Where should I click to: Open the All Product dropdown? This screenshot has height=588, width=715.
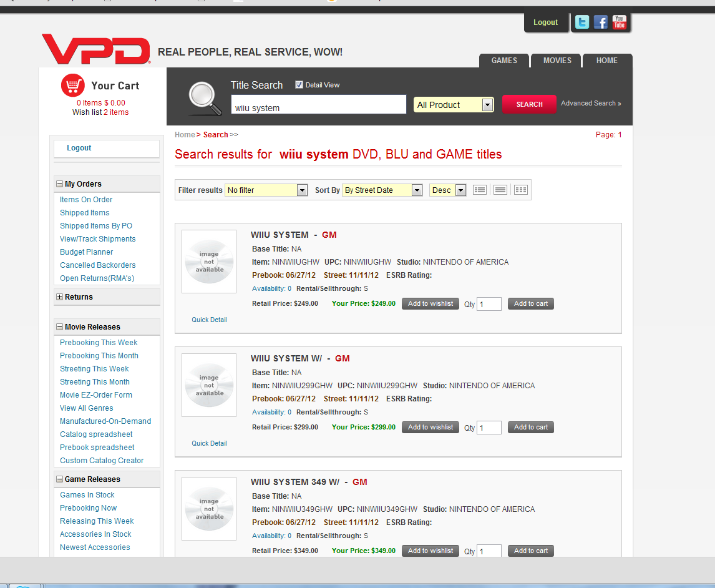point(454,105)
